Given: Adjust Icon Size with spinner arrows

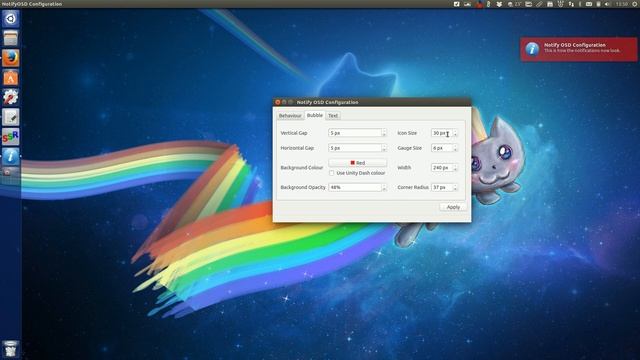Looking at the screenshot, I should click(456, 133).
